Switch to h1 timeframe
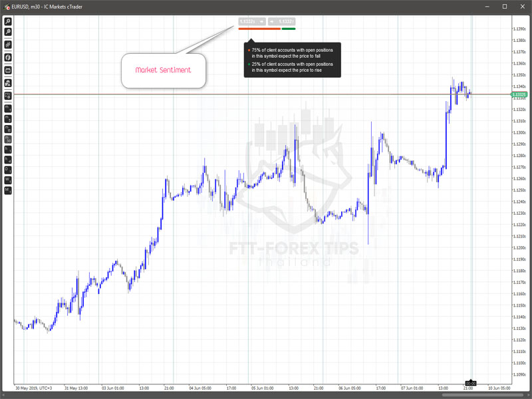Viewport: 532px width, 399px height. (8, 149)
